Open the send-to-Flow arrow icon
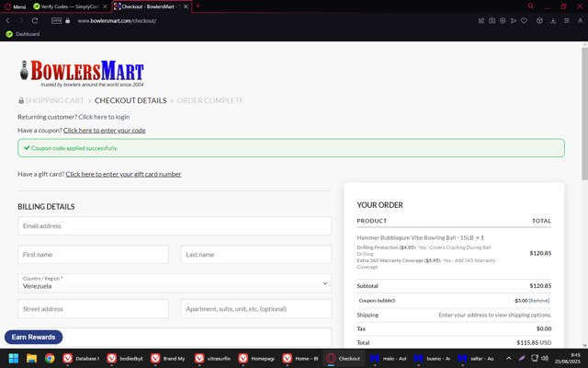The width and height of the screenshot is (588, 368). 514,20
